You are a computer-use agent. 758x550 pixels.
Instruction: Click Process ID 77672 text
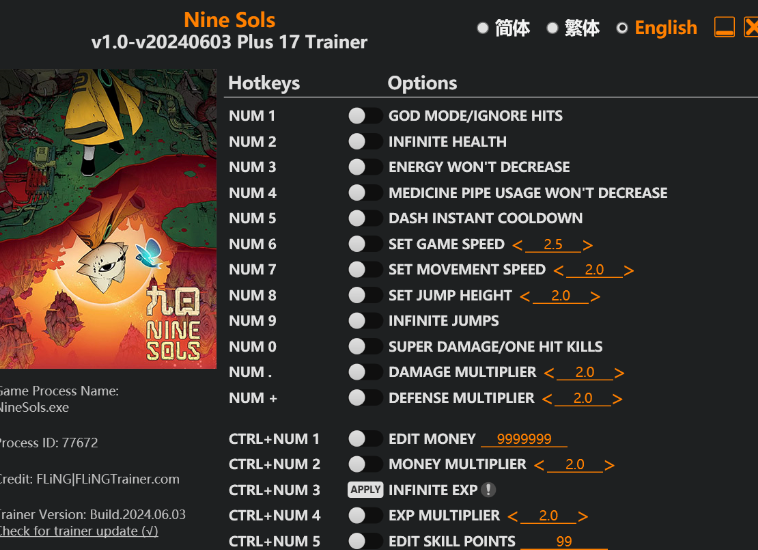48,443
